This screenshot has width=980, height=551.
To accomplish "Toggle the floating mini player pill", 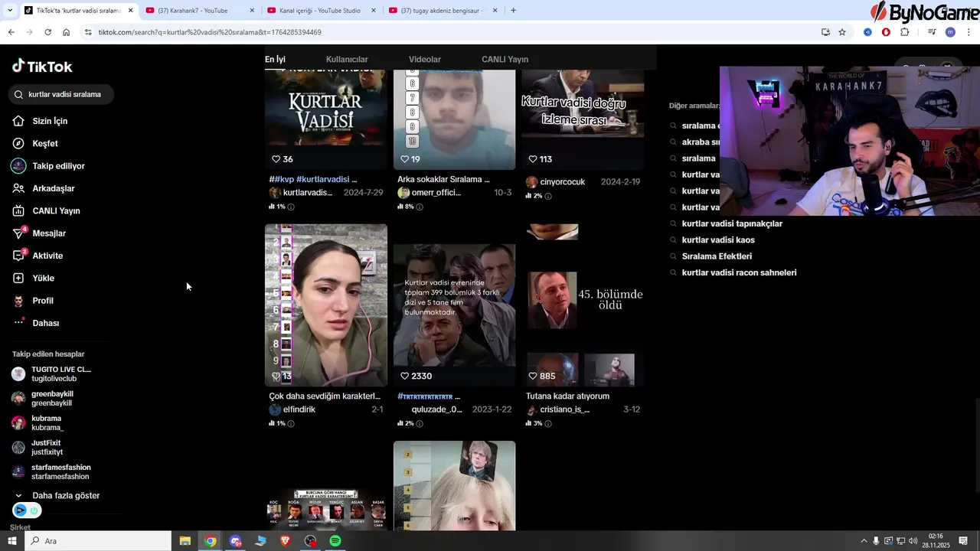I will (x=27, y=510).
